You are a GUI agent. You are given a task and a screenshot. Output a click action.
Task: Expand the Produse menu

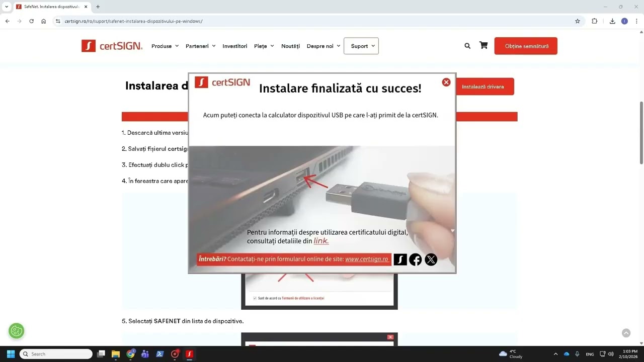(165, 46)
